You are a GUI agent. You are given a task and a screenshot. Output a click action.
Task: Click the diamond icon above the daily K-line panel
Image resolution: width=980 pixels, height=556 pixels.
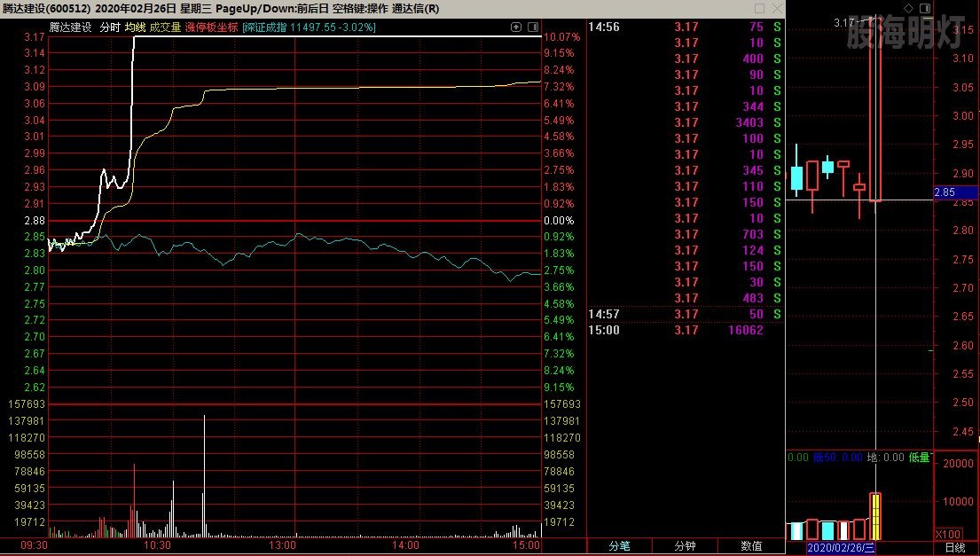pos(909,8)
